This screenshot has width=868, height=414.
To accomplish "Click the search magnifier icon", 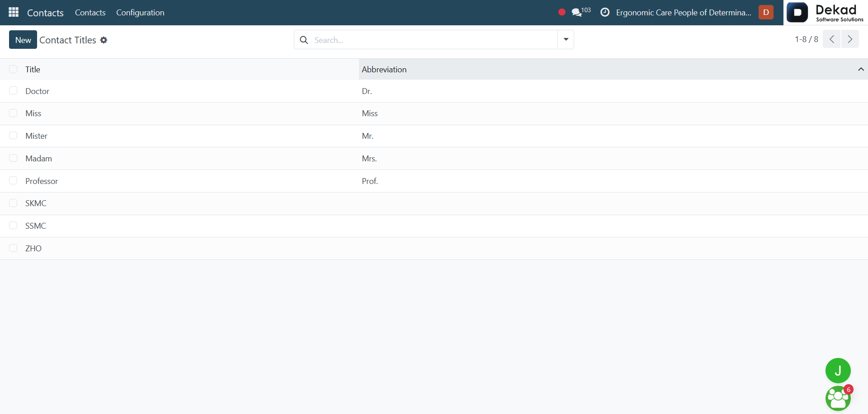I will click(304, 40).
